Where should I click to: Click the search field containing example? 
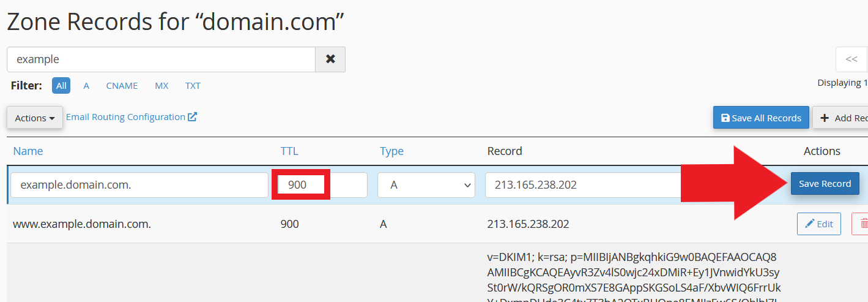coord(161,59)
